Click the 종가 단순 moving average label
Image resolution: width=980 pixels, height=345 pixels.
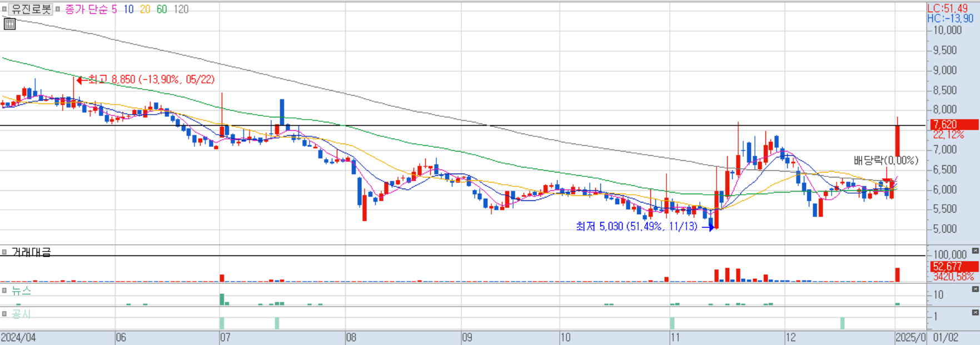pyautogui.click(x=86, y=9)
